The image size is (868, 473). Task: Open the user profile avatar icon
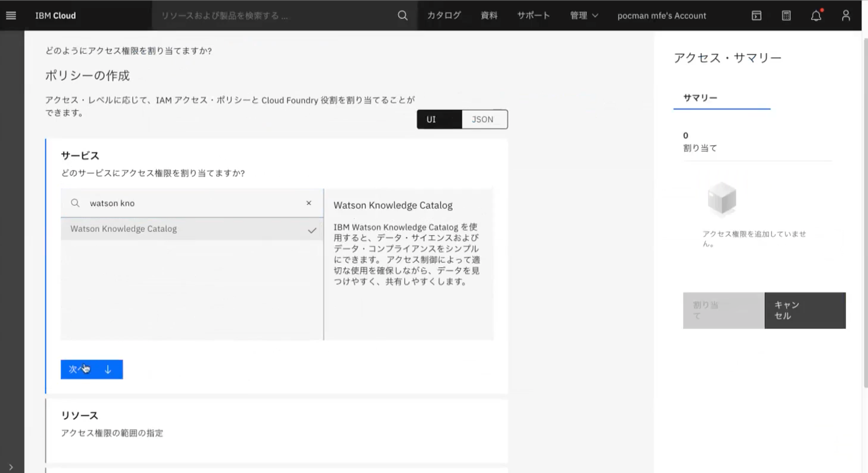(x=846, y=15)
